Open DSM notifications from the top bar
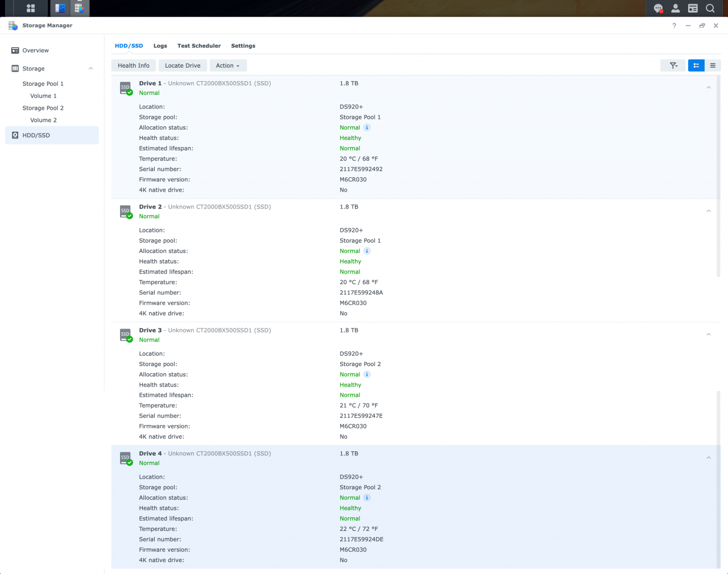Image resolution: width=728 pixels, height=574 pixels. [658, 8]
